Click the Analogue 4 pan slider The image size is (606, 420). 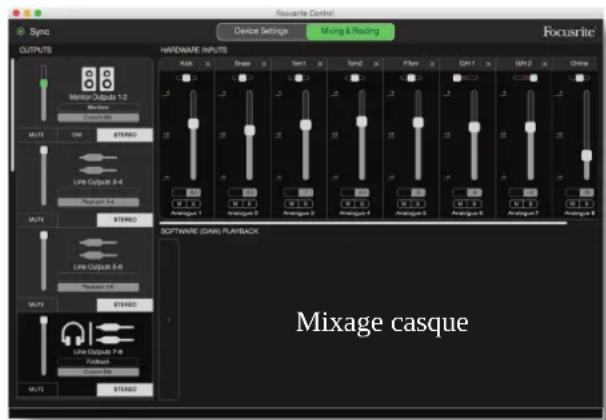[x=354, y=78]
